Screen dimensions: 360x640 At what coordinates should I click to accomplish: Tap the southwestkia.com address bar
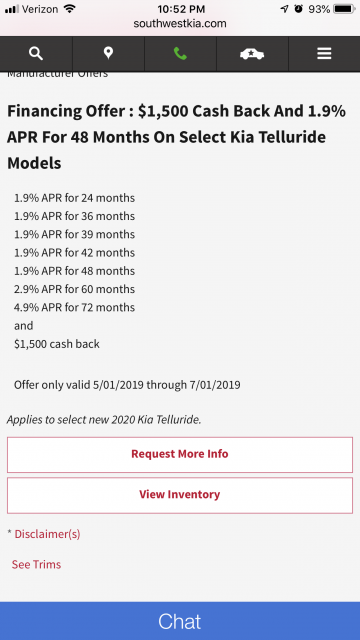[180, 24]
